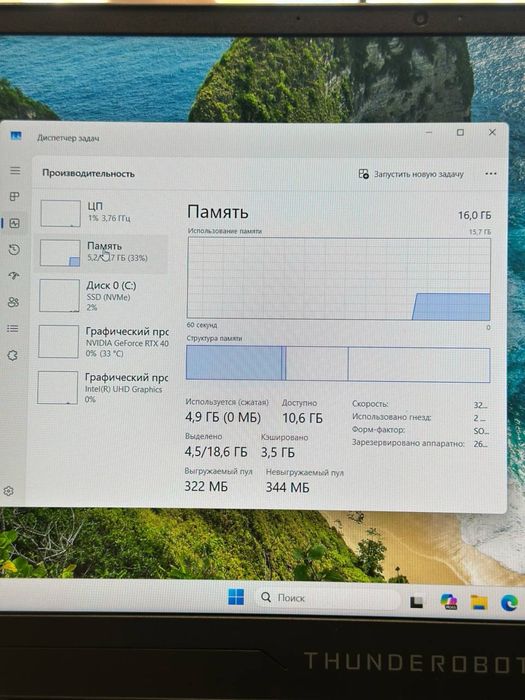
Task: Open Task Manager settings gear
Action: coord(8,491)
